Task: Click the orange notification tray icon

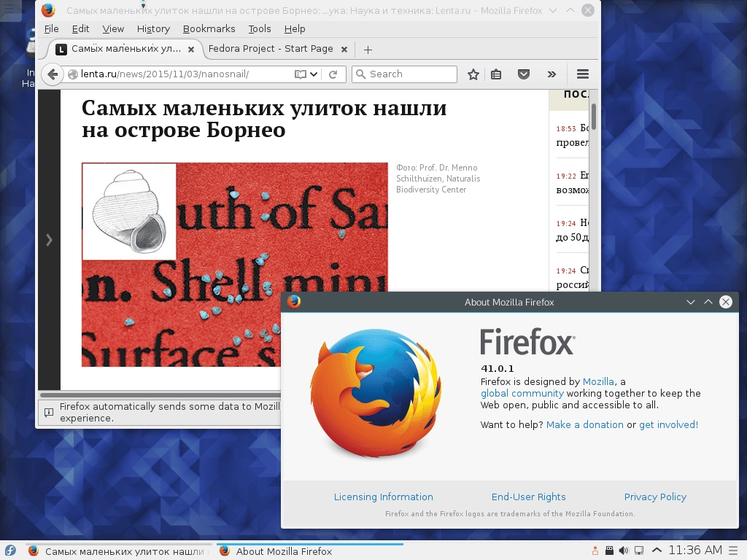Action: pos(595,551)
